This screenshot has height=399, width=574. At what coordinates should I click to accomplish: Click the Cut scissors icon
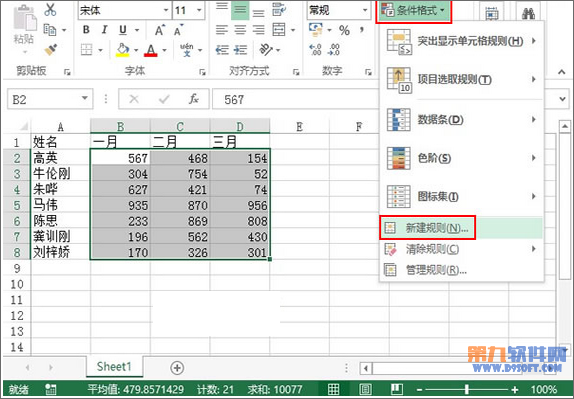(50, 10)
